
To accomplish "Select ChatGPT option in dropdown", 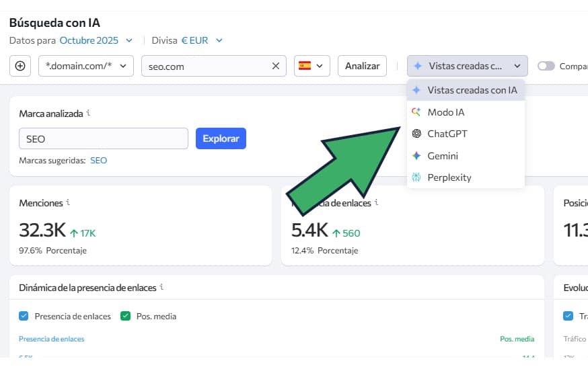I will click(466, 134).
